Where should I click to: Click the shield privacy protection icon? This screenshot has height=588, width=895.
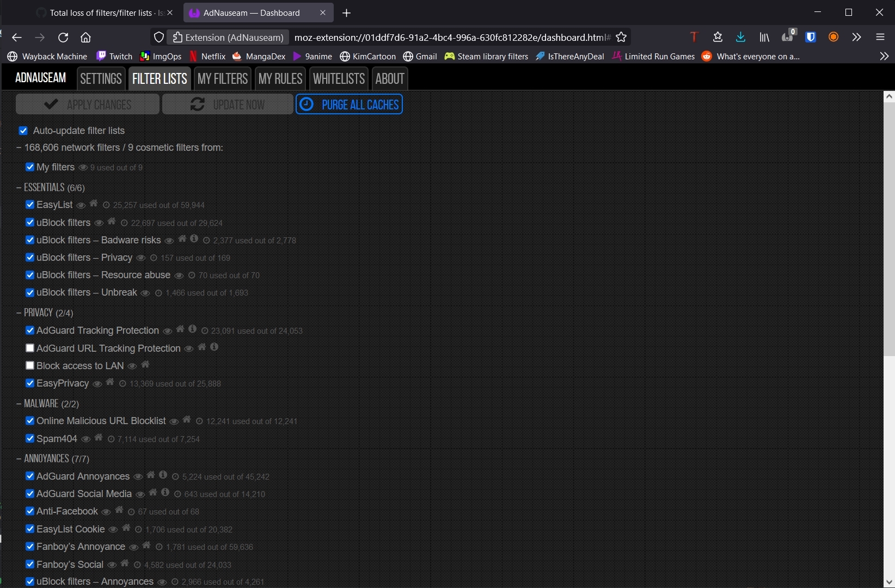point(811,37)
